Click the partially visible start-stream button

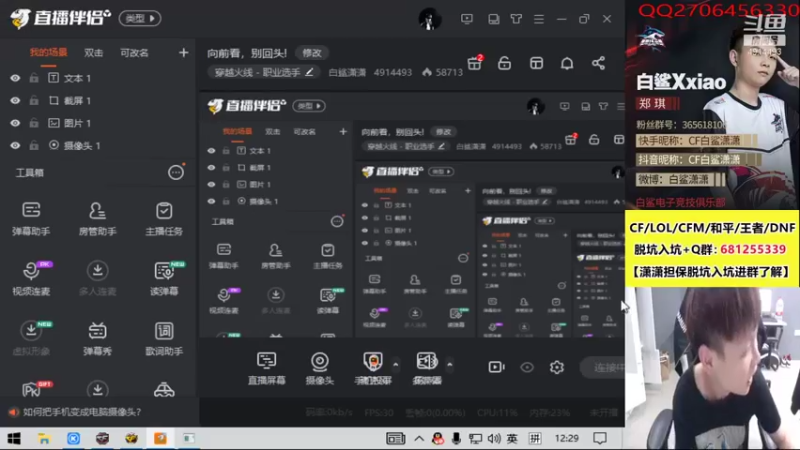pyautogui.click(x=603, y=367)
